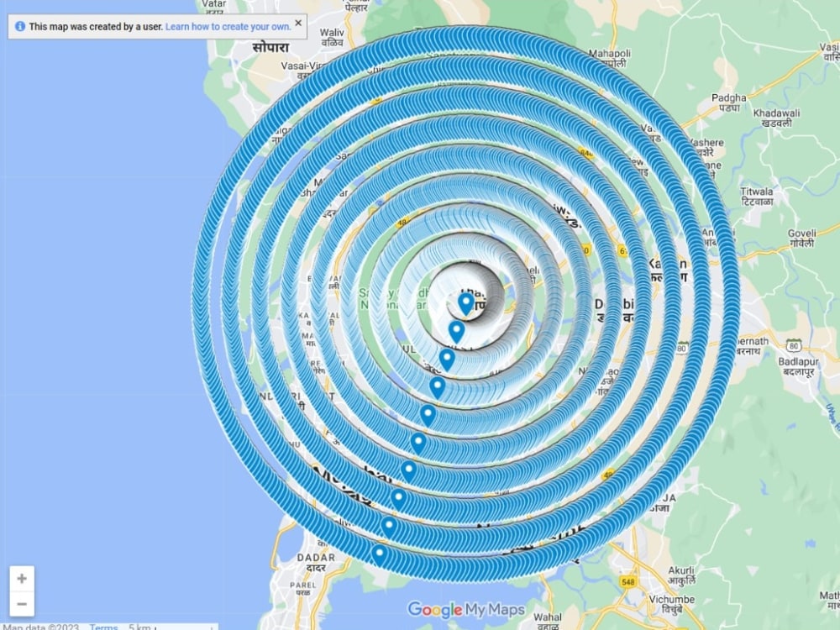Click the 5 km map scale indicator
The height and width of the screenshot is (630, 840).
point(171,627)
